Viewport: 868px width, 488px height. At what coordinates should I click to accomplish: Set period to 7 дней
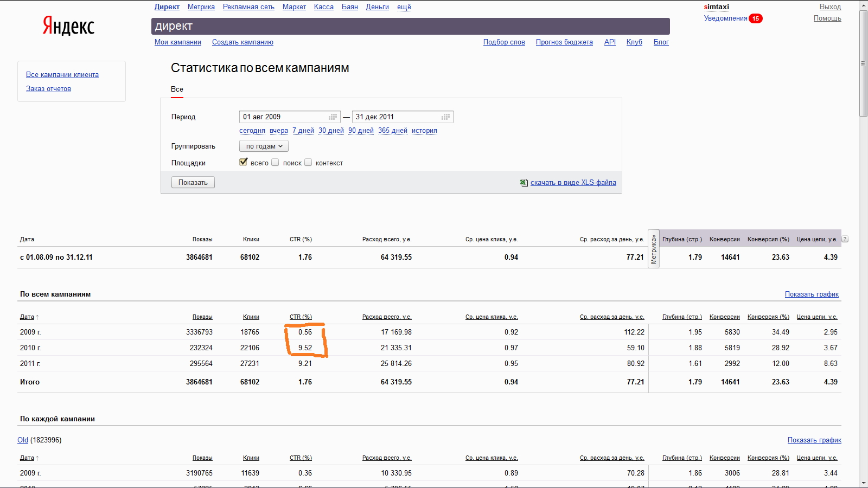coord(303,131)
